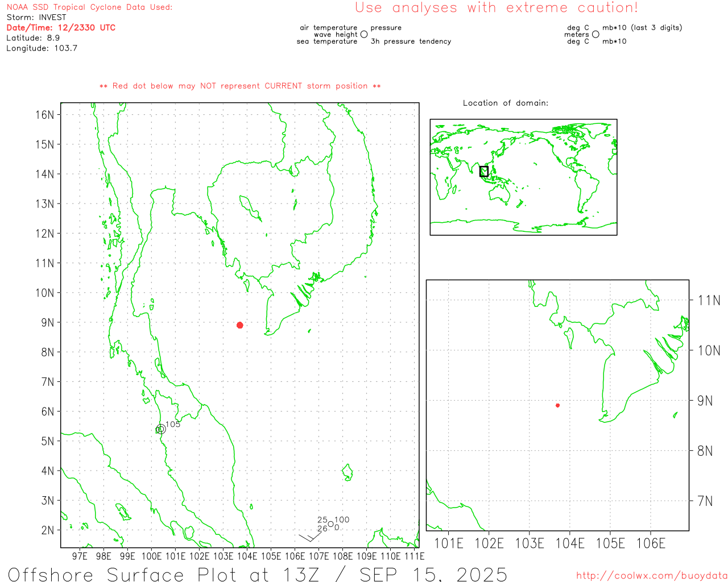Click the small island outline near 108E 4N
This screenshot has height=582, width=728.
[x=348, y=472]
